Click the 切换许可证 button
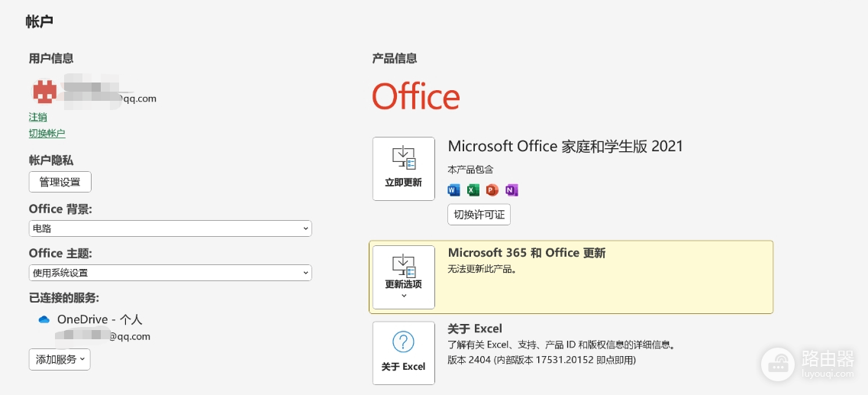868x395 pixels. (x=479, y=215)
